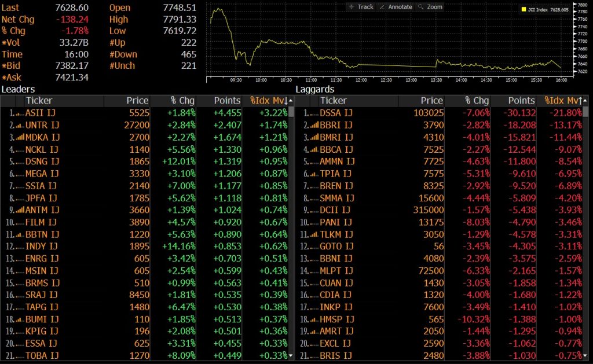Open mini chart icon for BMRI IJ

(314, 138)
